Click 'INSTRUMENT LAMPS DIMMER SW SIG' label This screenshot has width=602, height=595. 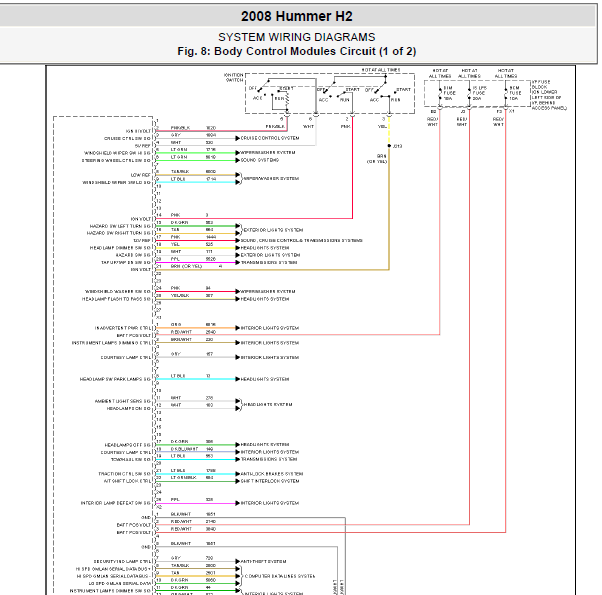tap(110, 591)
